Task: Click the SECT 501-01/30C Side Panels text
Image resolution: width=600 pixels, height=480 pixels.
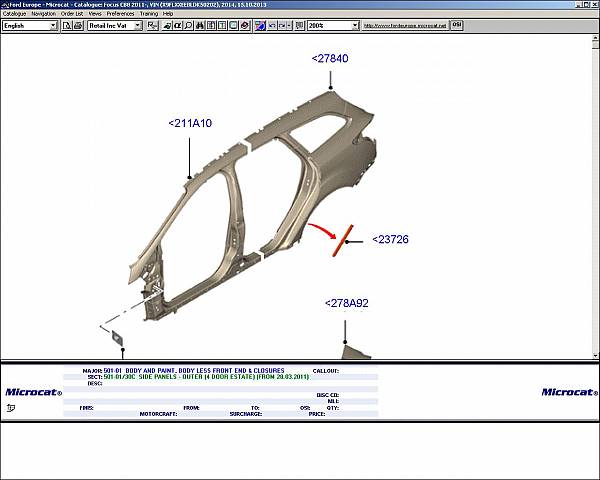Action: pos(198,377)
